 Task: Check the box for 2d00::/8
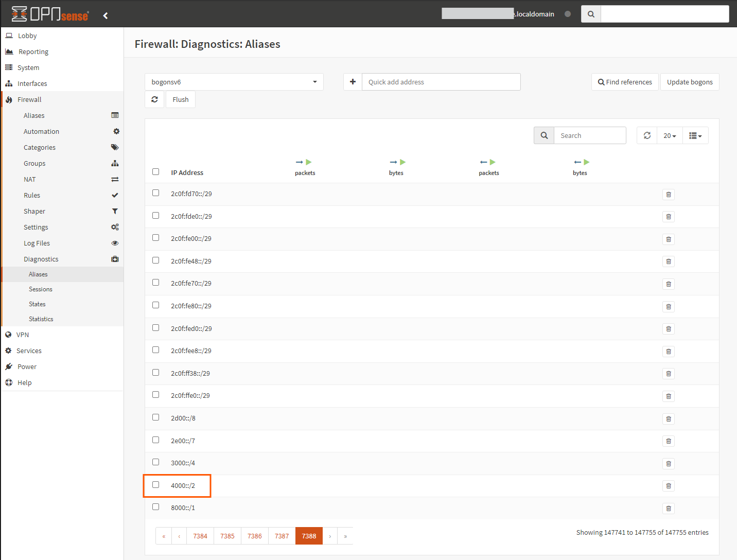[x=156, y=417]
